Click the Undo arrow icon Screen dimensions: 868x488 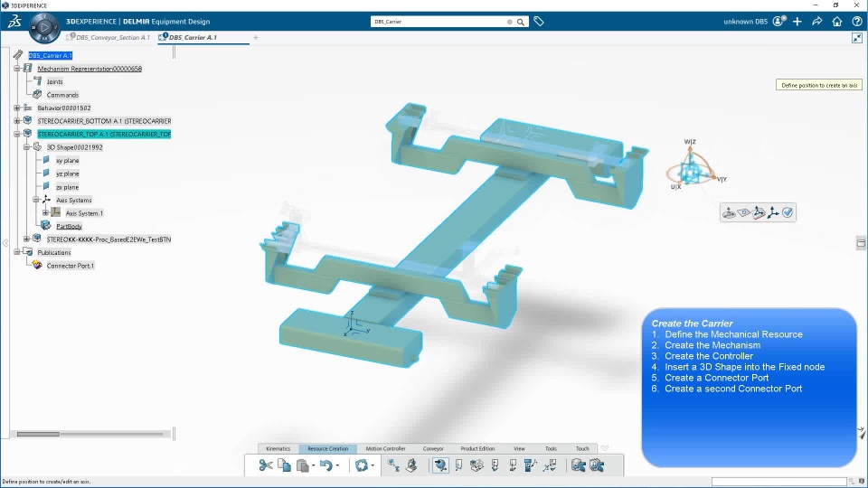326,465
